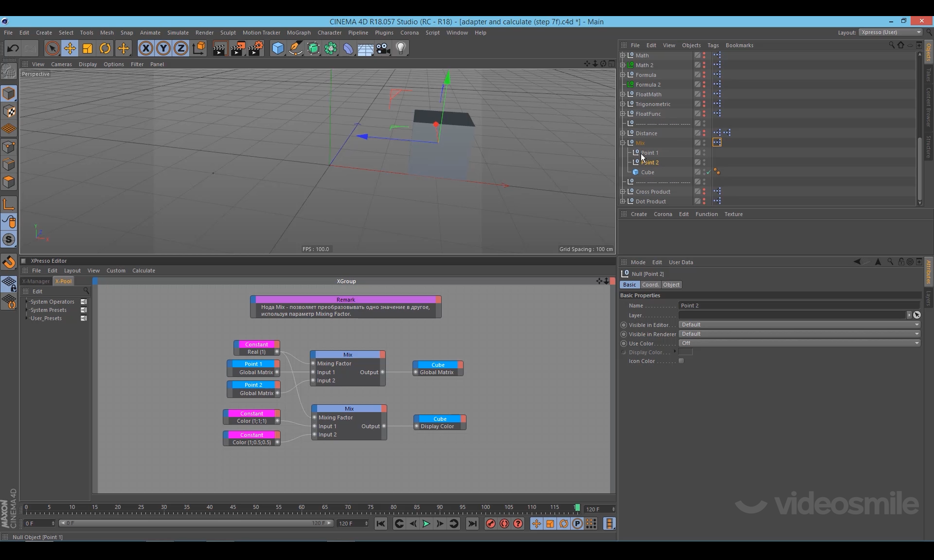Viewport: 934px width, 560px height.
Task: Add a Cube primitive from toolbar
Action: pos(278,48)
